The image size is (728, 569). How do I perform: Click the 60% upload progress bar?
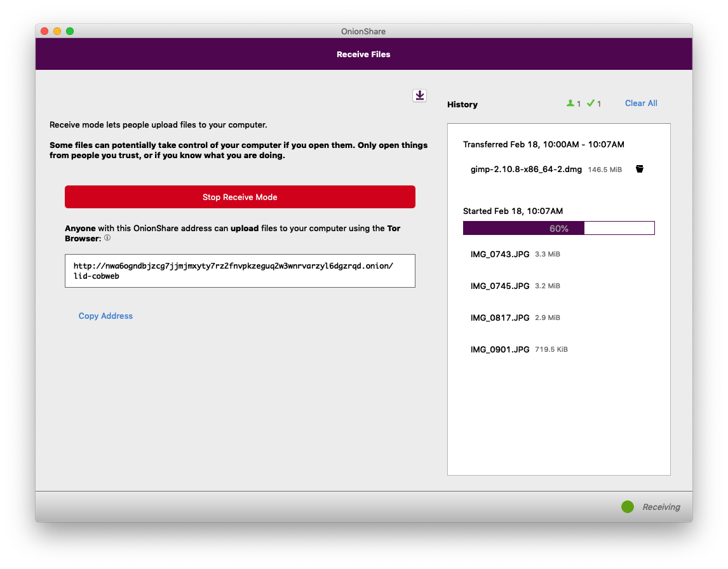click(558, 228)
